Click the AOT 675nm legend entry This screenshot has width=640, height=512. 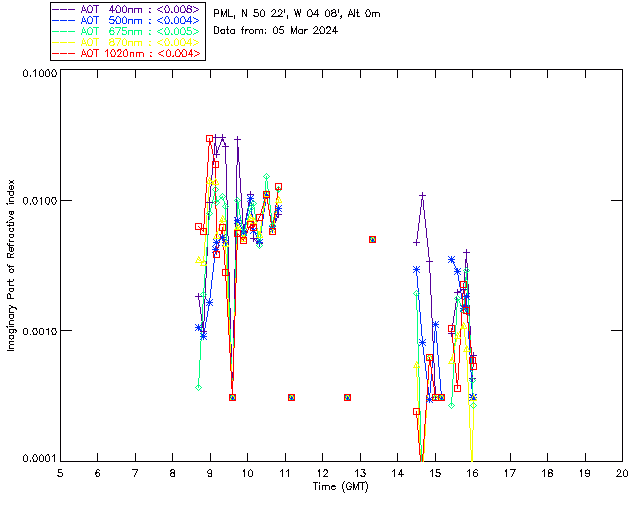point(127,31)
